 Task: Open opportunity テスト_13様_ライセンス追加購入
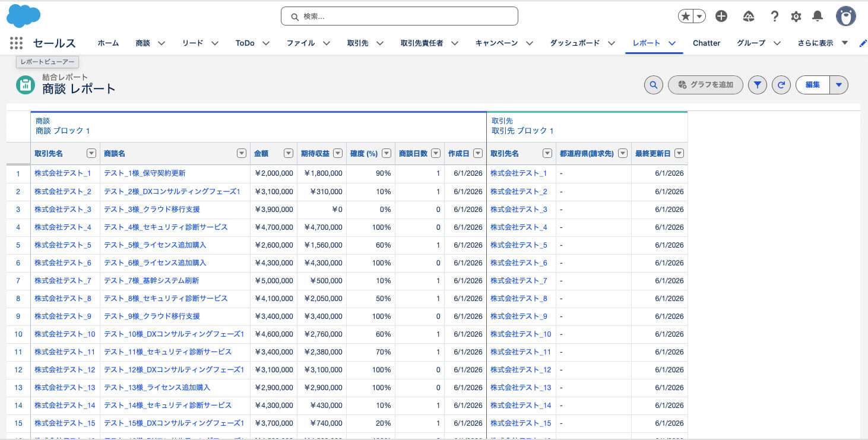coord(157,387)
